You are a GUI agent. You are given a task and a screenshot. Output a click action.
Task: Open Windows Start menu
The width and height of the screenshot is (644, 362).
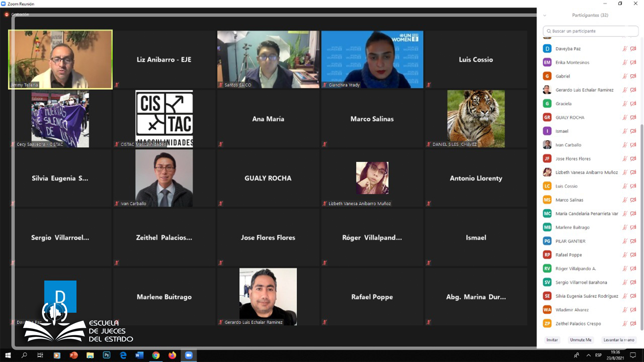coord(8,355)
